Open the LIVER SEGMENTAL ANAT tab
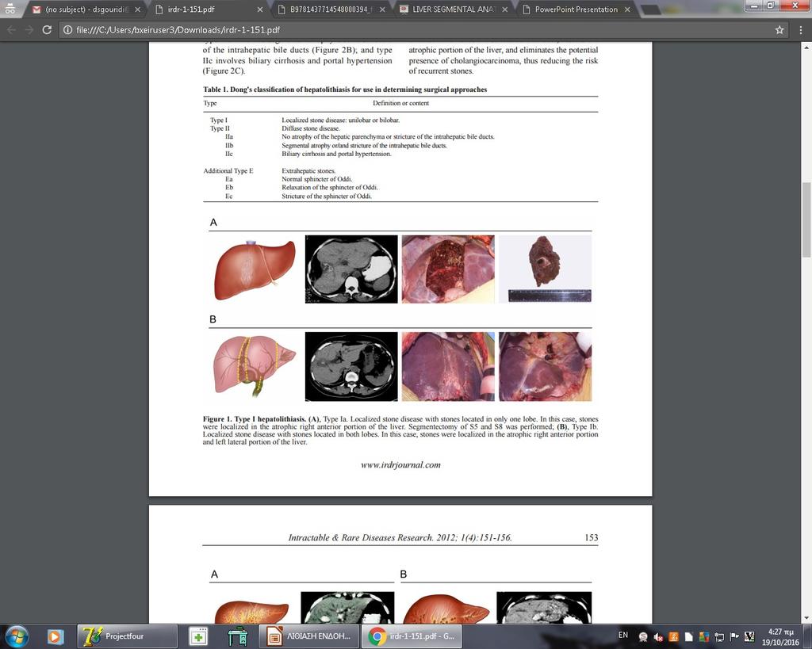This screenshot has height=649, width=812. 454,10
